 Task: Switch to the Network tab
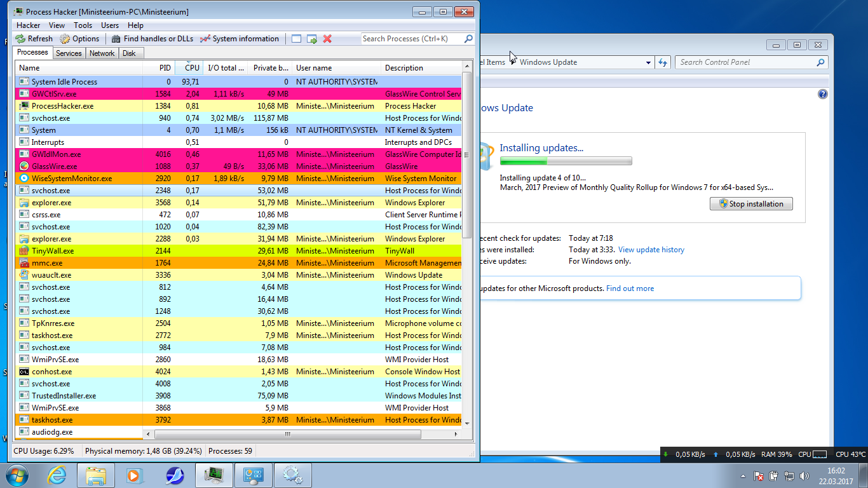[102, 53]
